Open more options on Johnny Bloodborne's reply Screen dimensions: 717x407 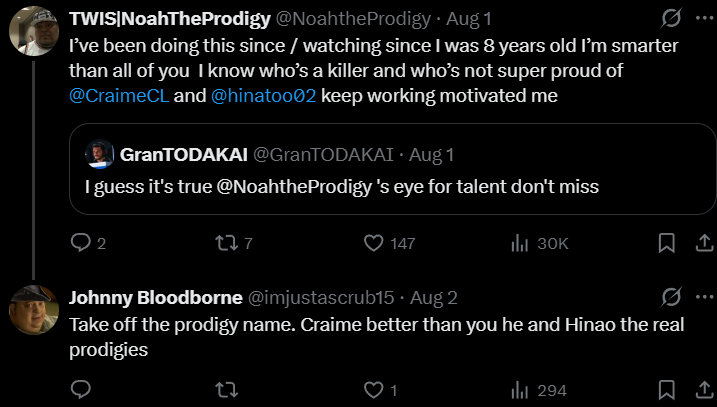tap(704, 297)
